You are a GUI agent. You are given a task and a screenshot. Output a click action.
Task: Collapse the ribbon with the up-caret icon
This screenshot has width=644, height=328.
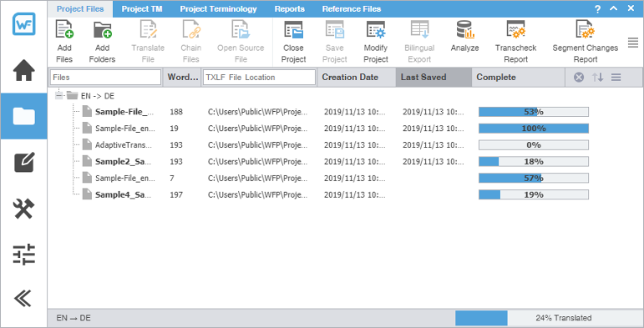614,8
